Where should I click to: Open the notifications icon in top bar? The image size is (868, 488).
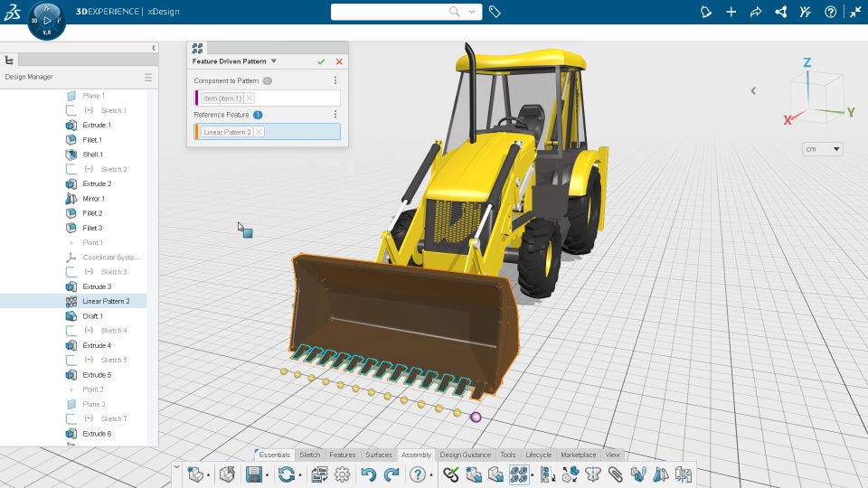pyautogui.click(x=706, y=12)
